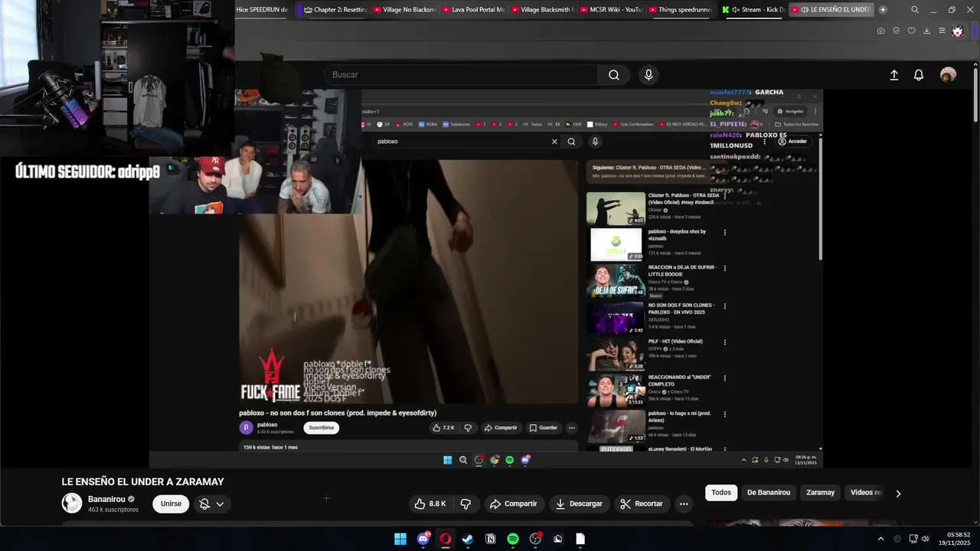
Task: Switch to the Stream - Kick tab
Action: point(753,10)
